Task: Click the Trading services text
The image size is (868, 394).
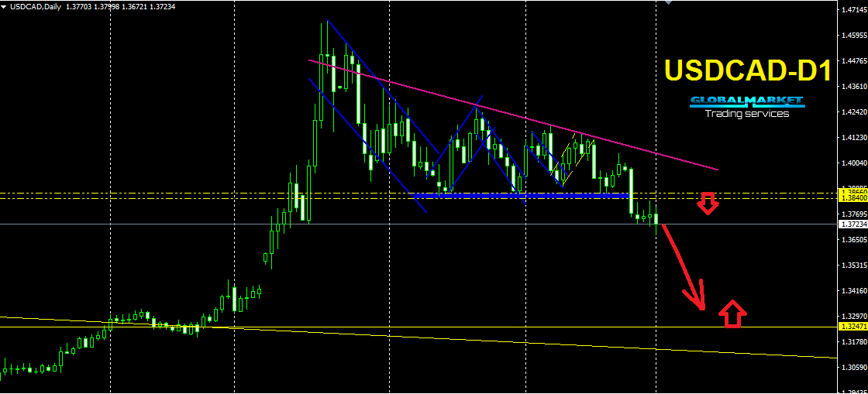Action: click(746, 114)
